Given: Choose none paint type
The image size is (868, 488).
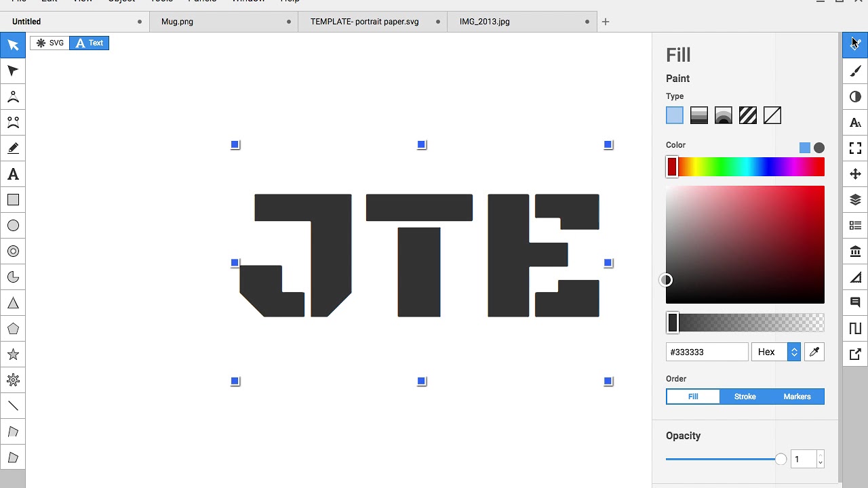Looking at the screenshot, I should [x=772, y=116].
